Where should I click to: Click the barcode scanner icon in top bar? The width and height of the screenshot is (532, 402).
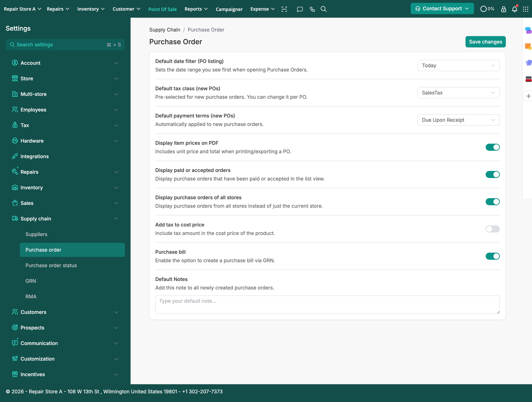pyautogui.click(x=284, y=9)
